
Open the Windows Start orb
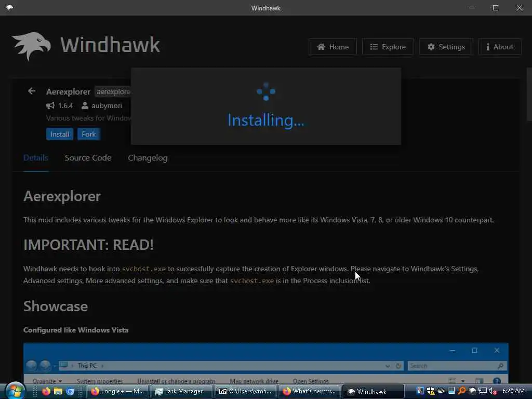15,391
